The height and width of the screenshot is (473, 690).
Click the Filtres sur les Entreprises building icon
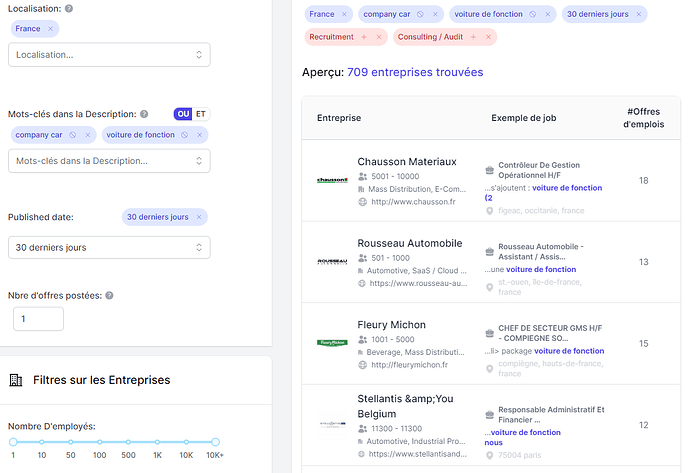pos(16,380)
